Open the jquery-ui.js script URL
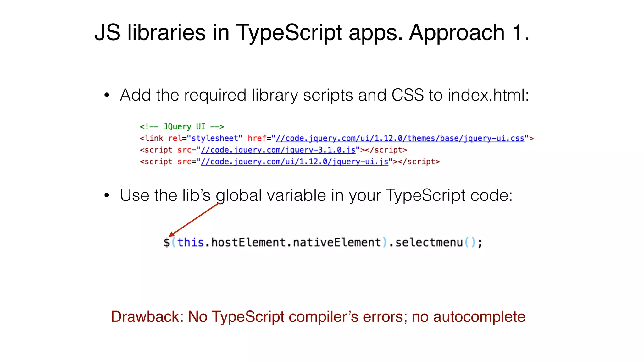This screenshot has height=362, width=644. pyautogui.click(x=295, y=162)
